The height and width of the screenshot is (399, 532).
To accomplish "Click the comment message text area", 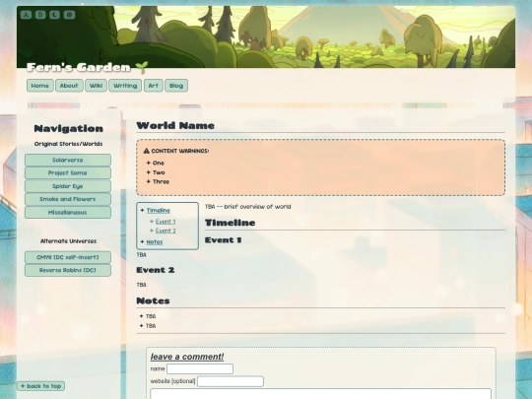I will point(320,393).
